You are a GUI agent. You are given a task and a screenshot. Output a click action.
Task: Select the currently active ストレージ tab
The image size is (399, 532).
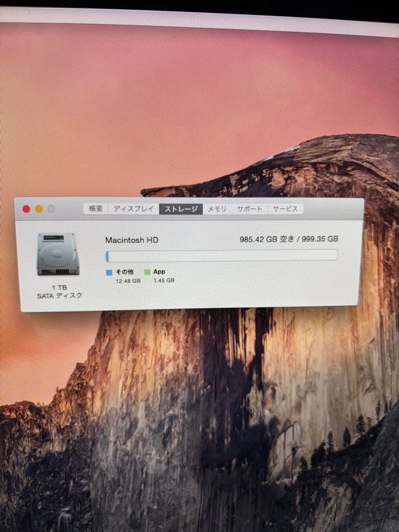point(180,208)
